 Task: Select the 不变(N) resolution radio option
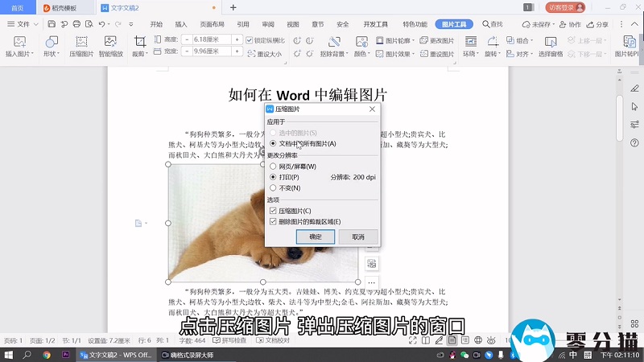pyautogui.click(x=273, y=187)
